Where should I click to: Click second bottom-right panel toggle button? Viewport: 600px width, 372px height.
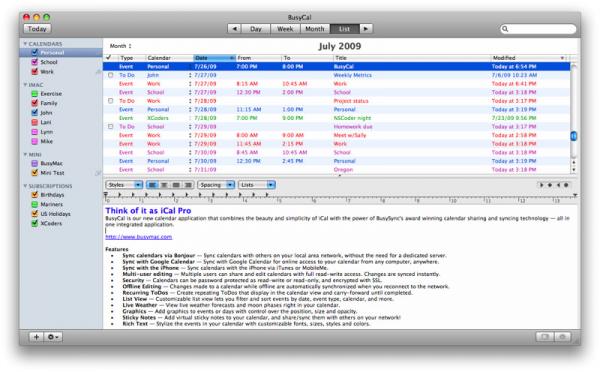tap(562, 337)
